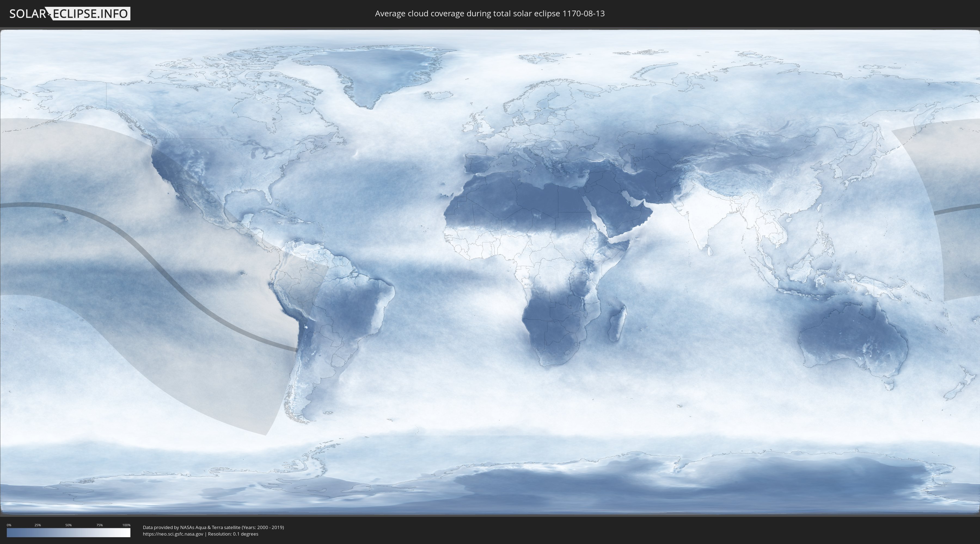The image size is (980, 544).
Task: Click the 100% legend label
Action: click(126, 525)
